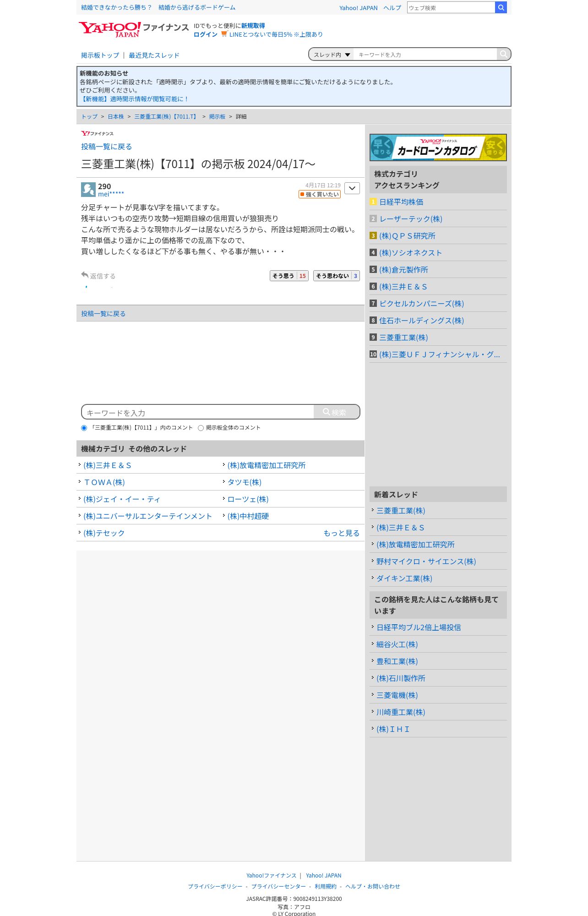Open ranking #5 (株)倉元製作所
Image resolution: width=588 pixels, height=916 pixels.
404,270
